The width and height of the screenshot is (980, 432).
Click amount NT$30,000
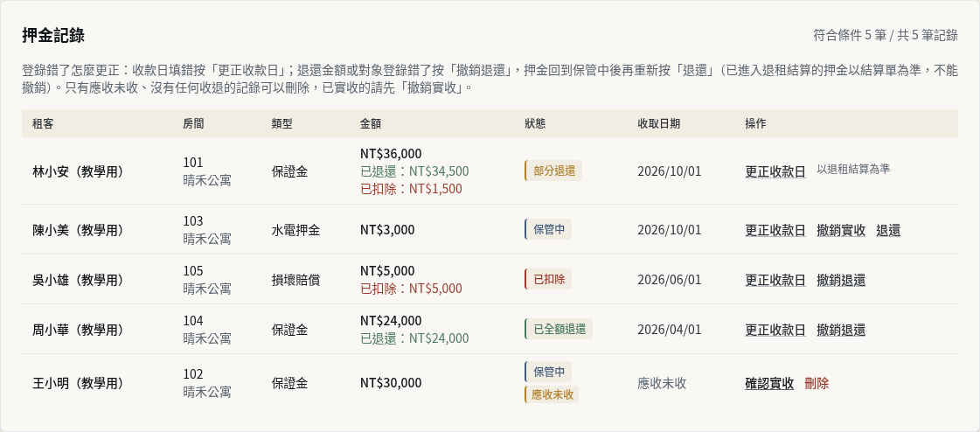(x=392, y=383)
